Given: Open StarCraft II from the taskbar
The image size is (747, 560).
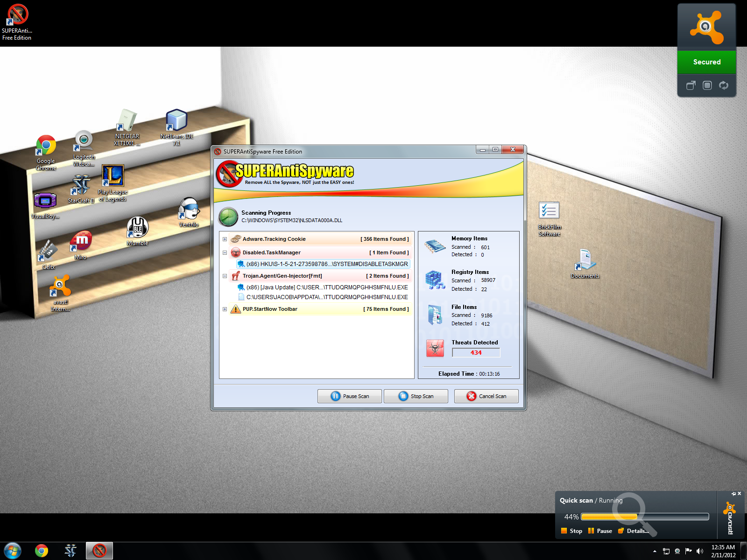Looking at the screenshot, I should click(x=70, y=551).
